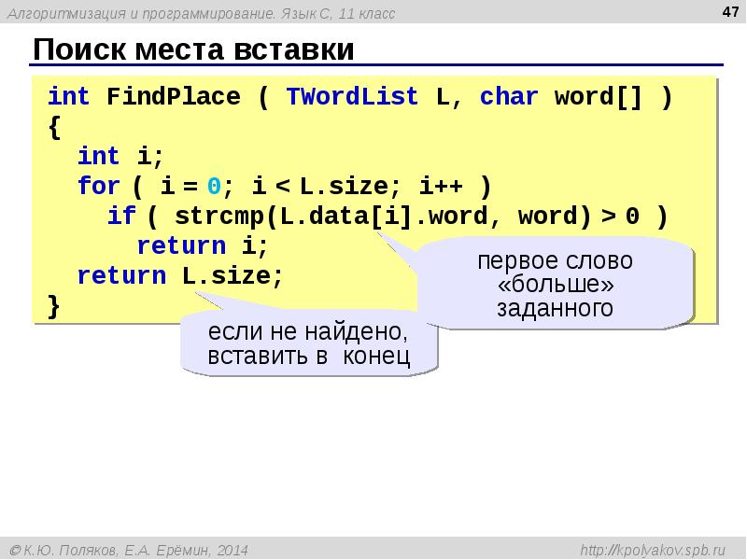747x560 pixels.
Task: Click the "return i;" statement
Action: [x=202, y=245]
